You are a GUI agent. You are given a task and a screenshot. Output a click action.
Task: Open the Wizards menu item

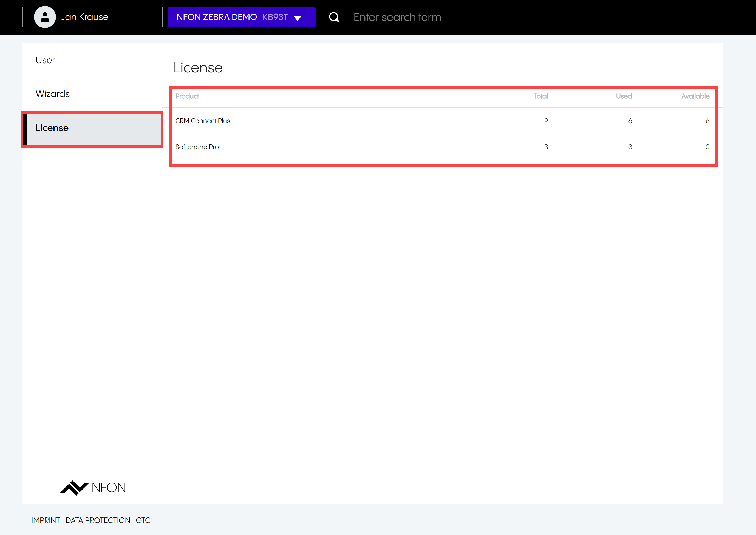53,94
